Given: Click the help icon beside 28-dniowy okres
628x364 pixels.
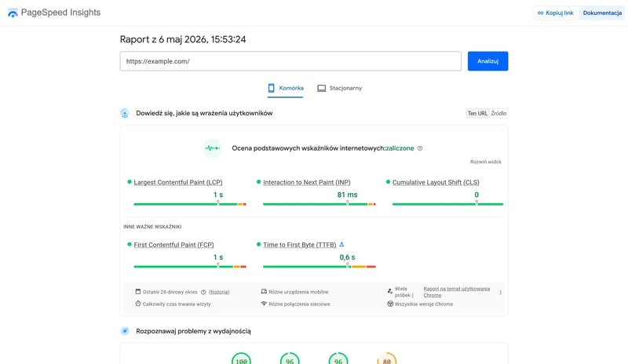Looking at the screenshot, I should click(x=203, y=293).
